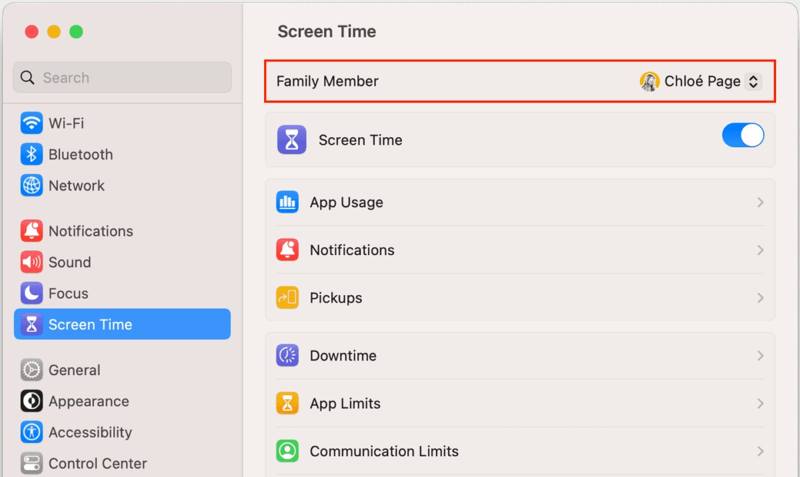Select Focus in the sidebar
800x477 pixels.
pyautogui.click(x=122, y=293)
